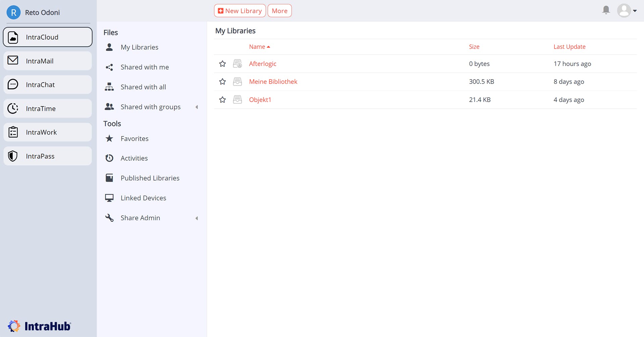Click the Afterlogic library icon
Screen dimensions: 644x337
[237, 63]
